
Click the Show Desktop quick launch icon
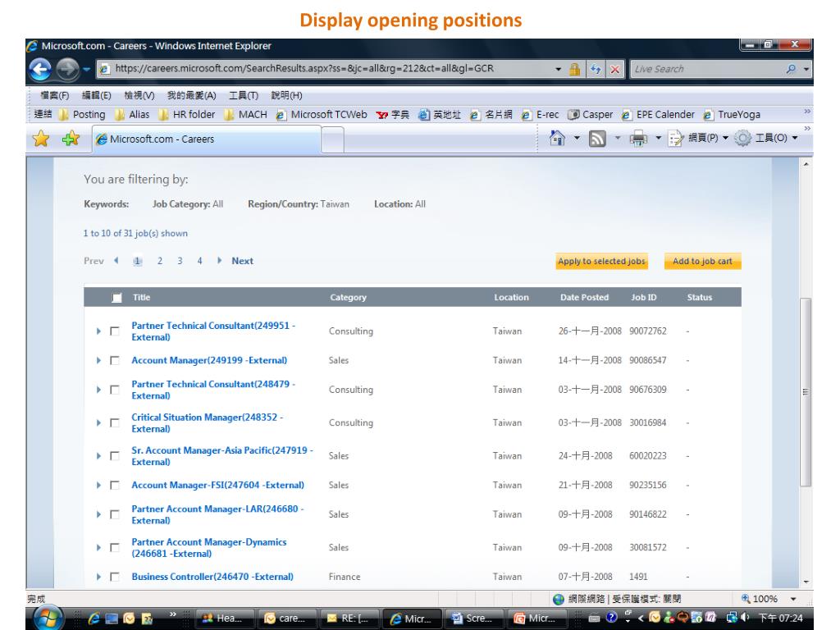pyautogui.click(x=112, y=619)
